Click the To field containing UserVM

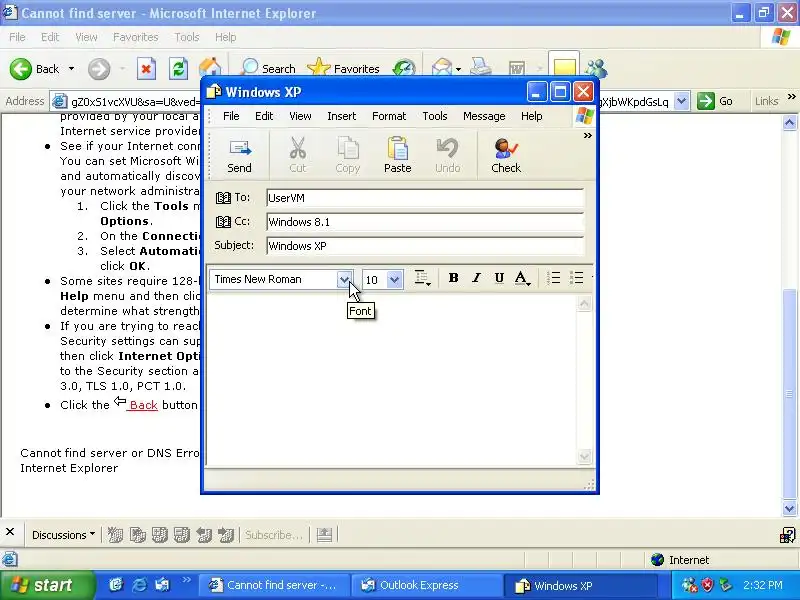424,198
